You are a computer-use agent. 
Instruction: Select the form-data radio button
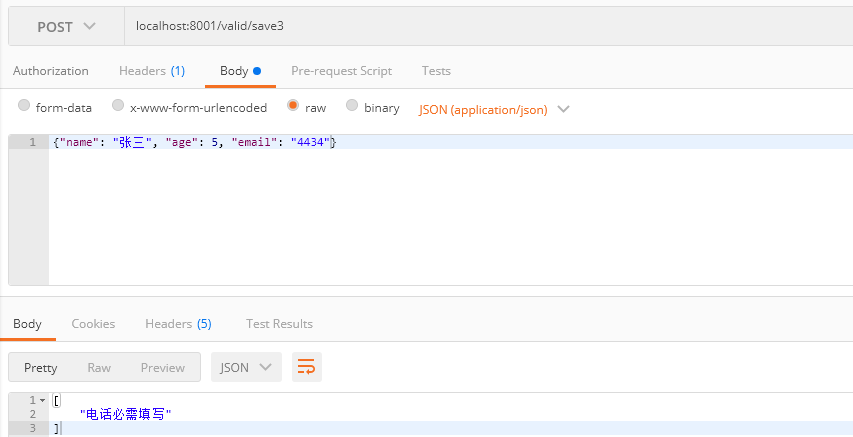click(24, 106)
